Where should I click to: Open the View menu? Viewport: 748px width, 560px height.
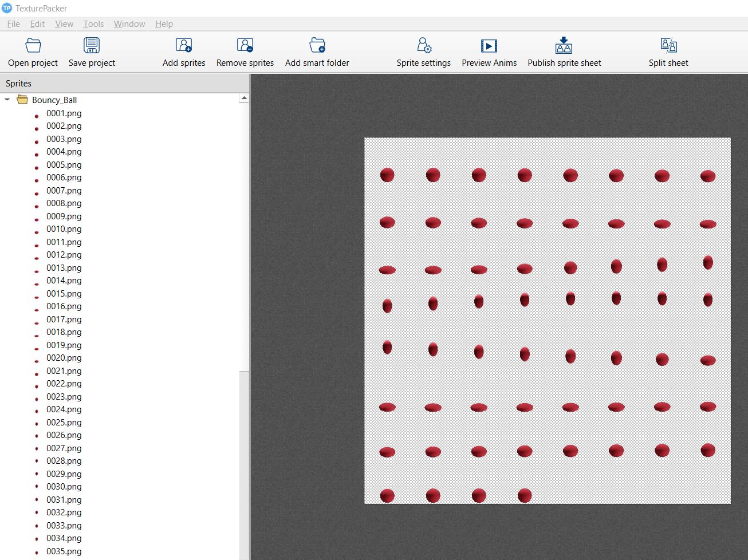pos(64,24)
